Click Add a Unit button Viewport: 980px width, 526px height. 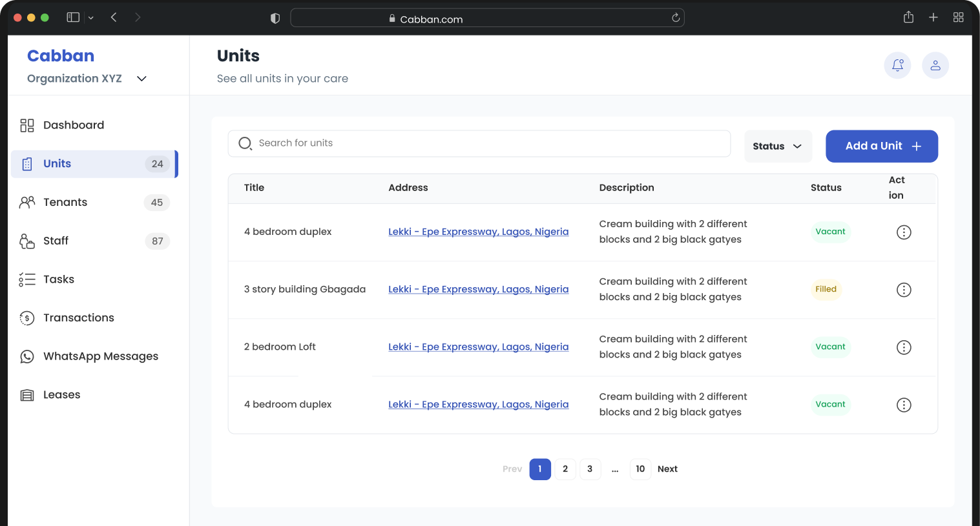[881, 146]
